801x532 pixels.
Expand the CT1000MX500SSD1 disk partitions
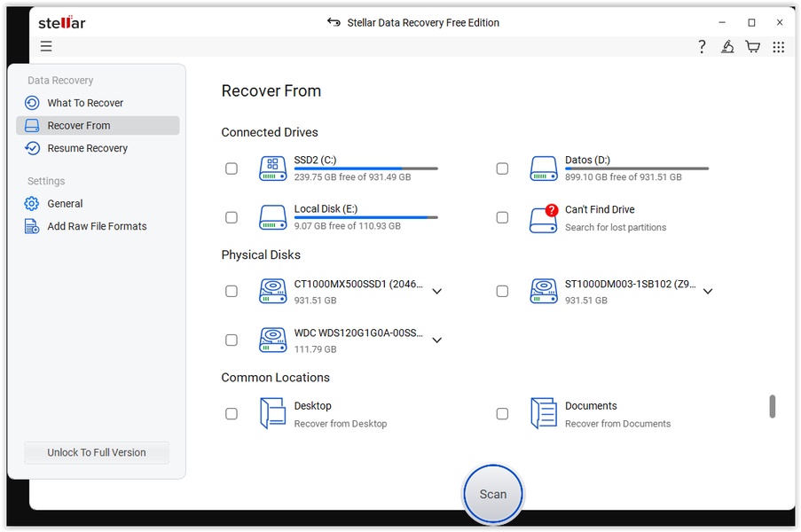(436, 291)
